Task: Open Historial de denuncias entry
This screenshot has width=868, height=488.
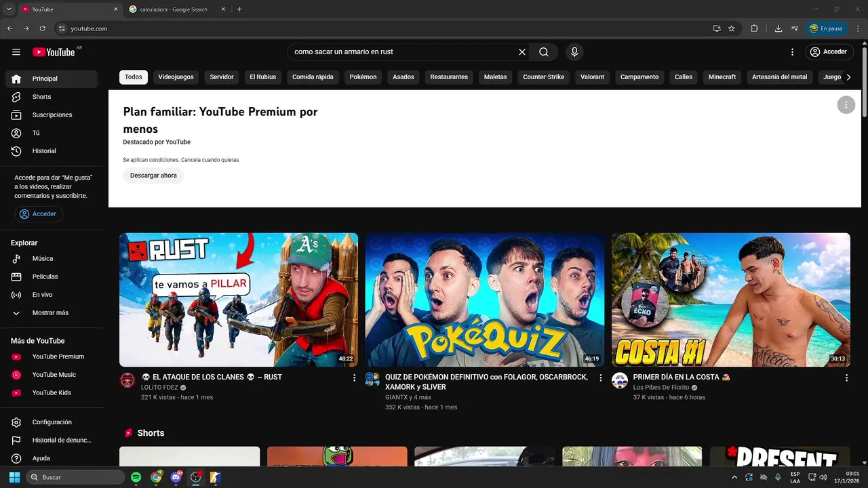Action: 52,441
